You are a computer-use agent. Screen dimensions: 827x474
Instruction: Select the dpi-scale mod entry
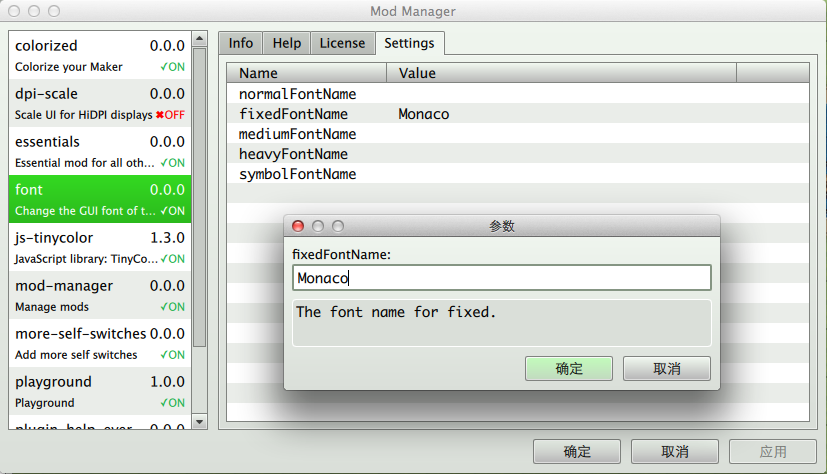pyautogui.click(x=100, y=103)
